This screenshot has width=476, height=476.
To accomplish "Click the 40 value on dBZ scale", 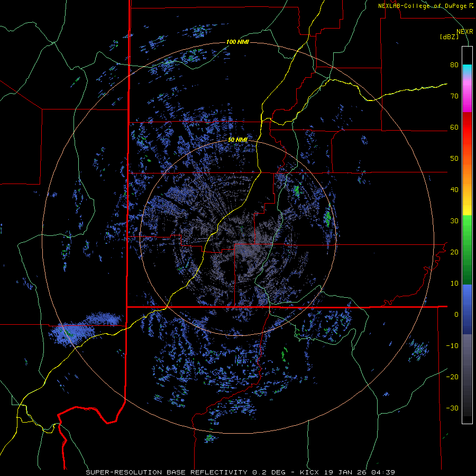I will click(454, 190).
